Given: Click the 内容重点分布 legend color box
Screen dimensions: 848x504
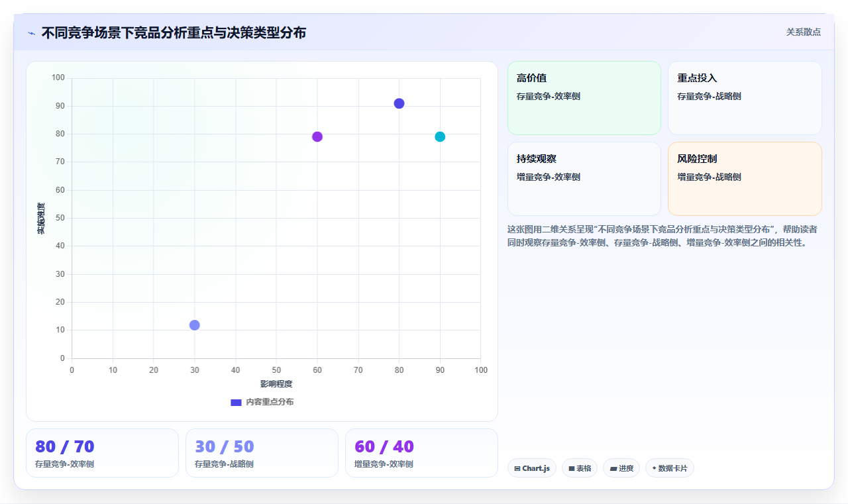Looking at the screenshot, I should click(236, 402).
